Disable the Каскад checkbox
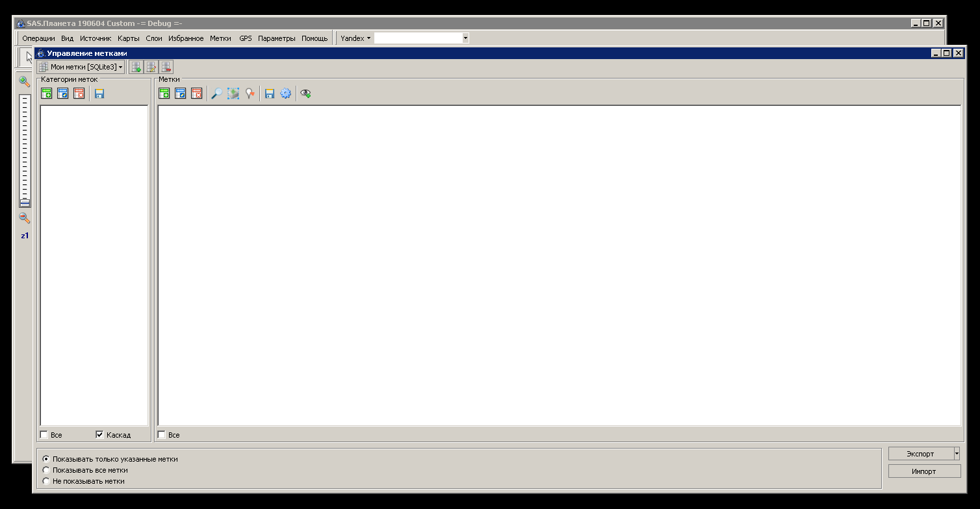Viewport: 980px width, 509px height. (99, 435)
